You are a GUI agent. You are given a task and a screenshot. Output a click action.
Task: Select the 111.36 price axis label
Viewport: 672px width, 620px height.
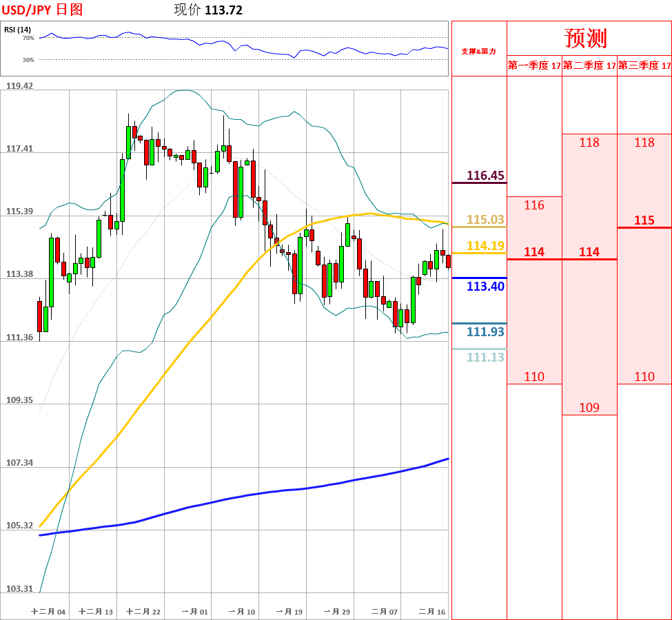point(19,337)
